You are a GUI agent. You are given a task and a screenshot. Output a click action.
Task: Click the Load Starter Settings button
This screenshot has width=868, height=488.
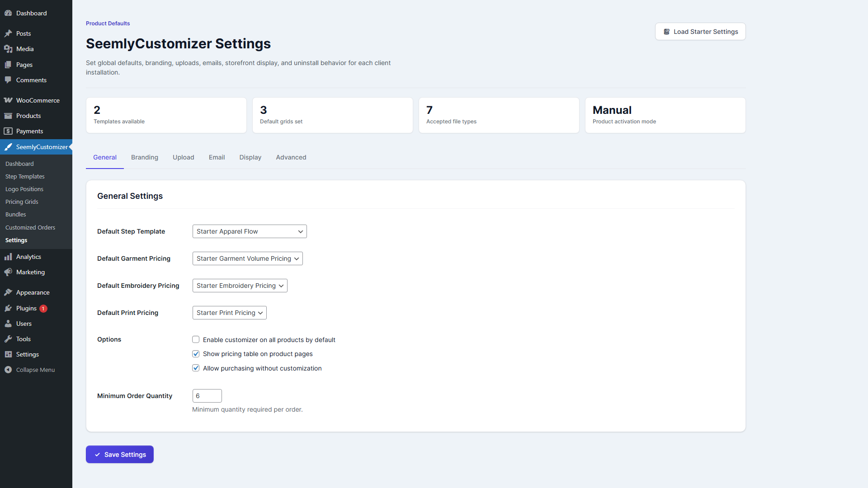coord(700,32)
